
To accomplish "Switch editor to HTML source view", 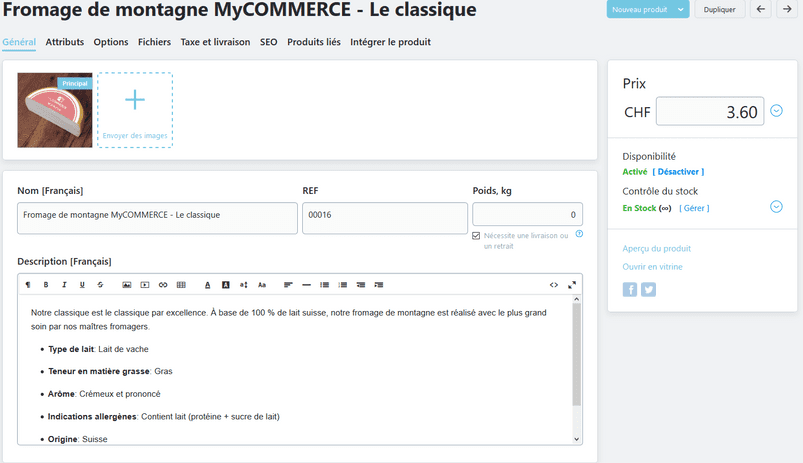I will click(x=554, y=285).
